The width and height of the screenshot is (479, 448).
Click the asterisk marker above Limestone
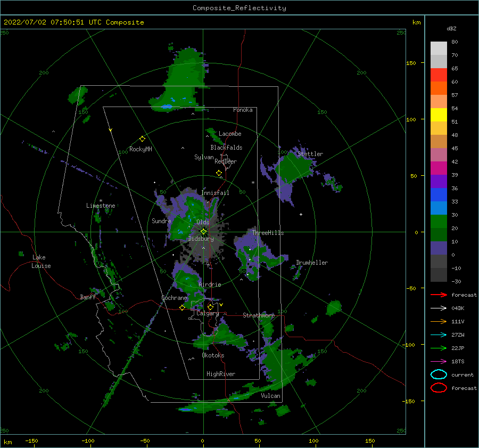coord(101,201)
